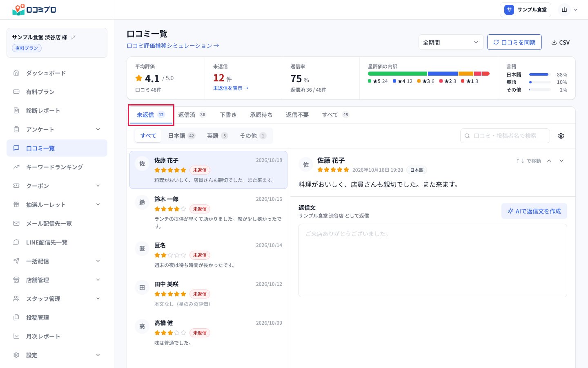
Task: Click AIで返信文を作成 button
Action: pyautogui.click(x=534, y=211)
